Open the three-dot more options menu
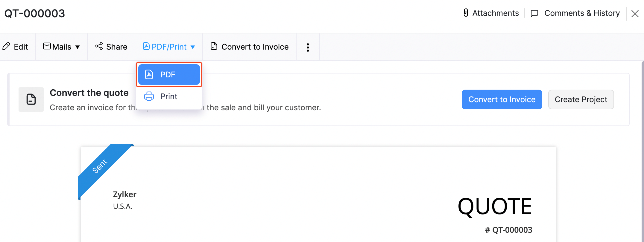The image size is (644, 242). tap(308, 47)
